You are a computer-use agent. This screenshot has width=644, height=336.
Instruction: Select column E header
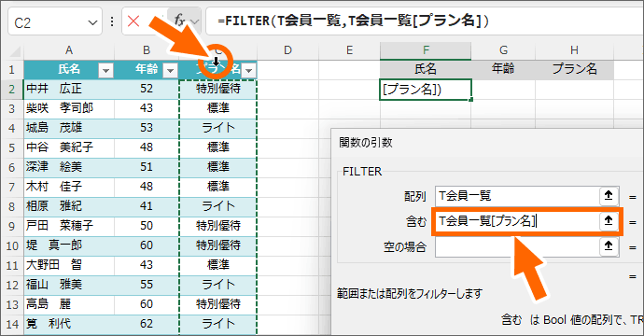coord(349,50)
